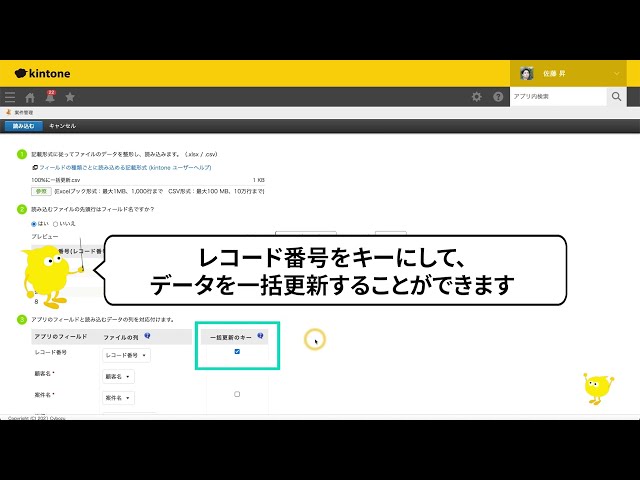Viewport: 640px width, 480px height.
Task: Expand the user account menu chevron
Action: (617, 73)
